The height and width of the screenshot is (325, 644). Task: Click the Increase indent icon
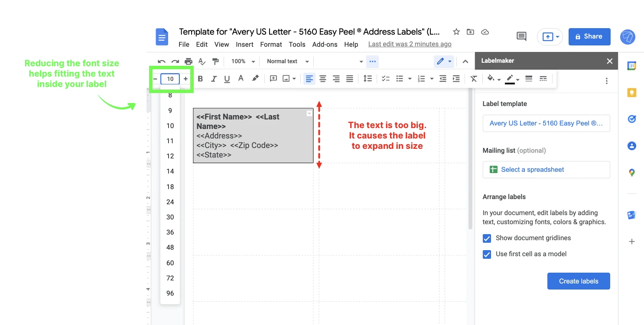click(456, 79)
